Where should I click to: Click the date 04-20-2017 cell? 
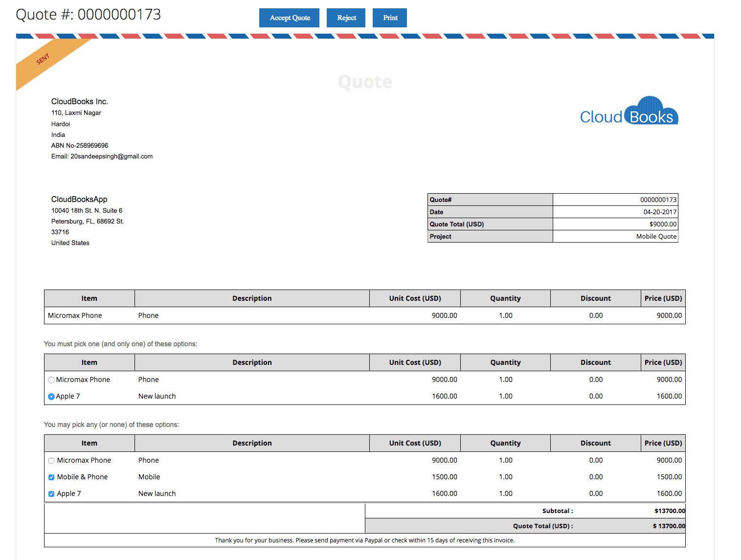click(660, 212)
